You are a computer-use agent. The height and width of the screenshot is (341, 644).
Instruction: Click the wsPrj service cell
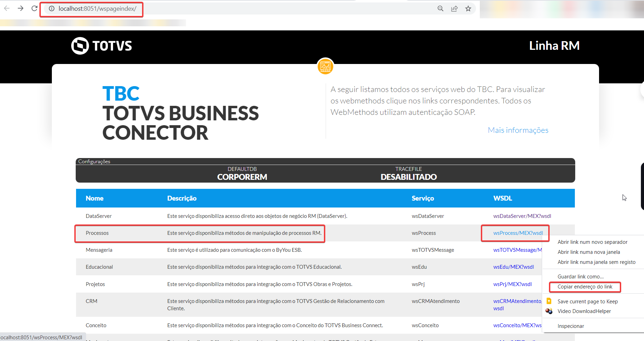click(418, 284)
